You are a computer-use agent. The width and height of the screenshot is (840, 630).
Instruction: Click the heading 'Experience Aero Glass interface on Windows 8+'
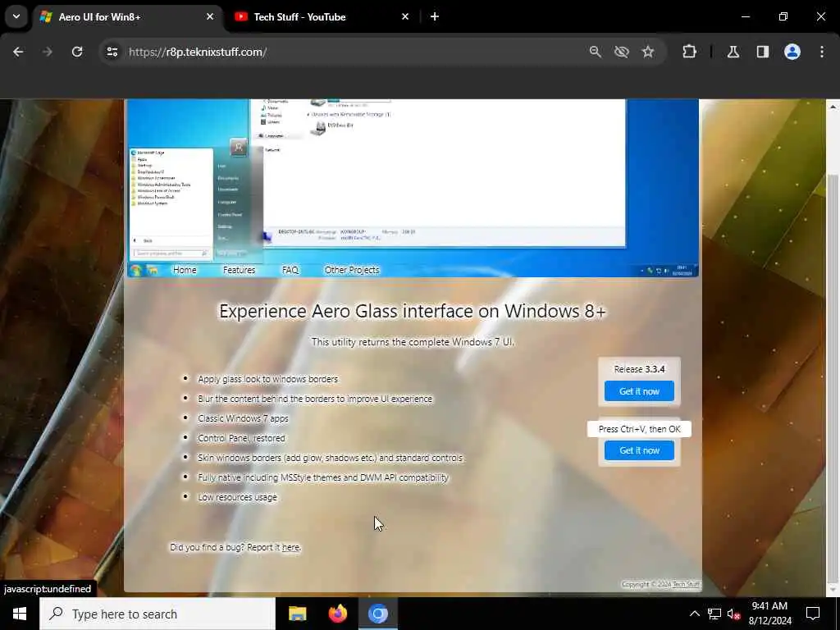(413, 311)
